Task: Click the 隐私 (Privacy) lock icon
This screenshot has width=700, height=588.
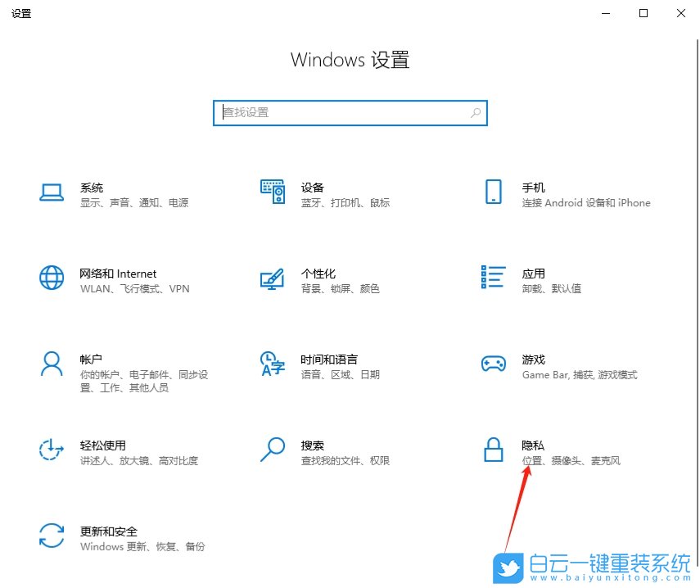Action: (493, 449)
